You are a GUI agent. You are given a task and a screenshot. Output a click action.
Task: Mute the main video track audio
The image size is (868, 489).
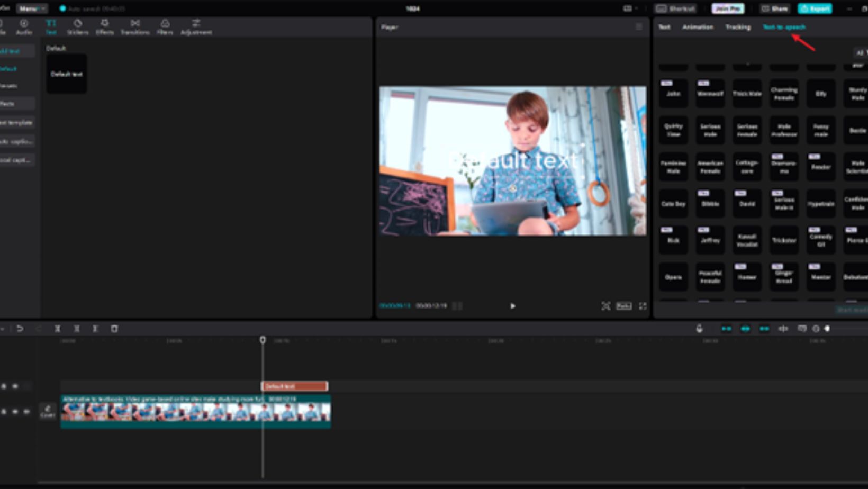[26, 411]
